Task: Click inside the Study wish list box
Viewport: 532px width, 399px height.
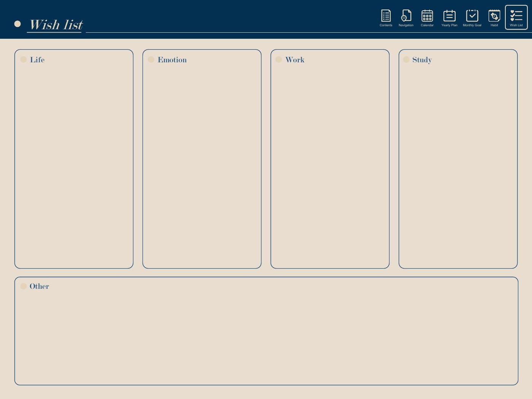Action: (458, 159)
